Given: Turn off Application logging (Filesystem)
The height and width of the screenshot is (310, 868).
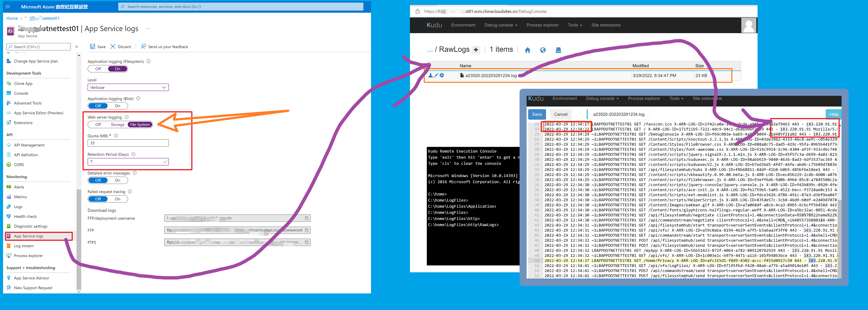Looking at the screenshot, I should pyautogui.click(x=98, y=69).
